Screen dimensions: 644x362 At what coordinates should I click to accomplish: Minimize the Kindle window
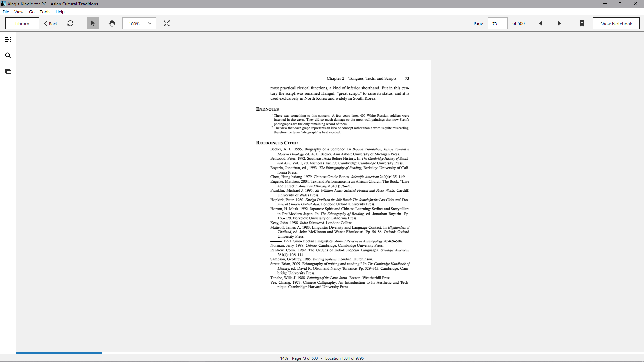(x=605, y=4)
